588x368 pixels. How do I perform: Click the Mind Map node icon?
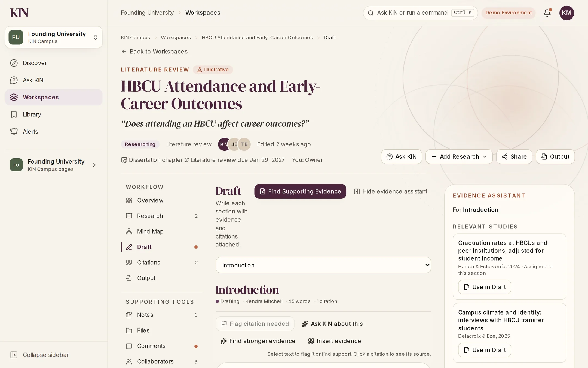129,231
